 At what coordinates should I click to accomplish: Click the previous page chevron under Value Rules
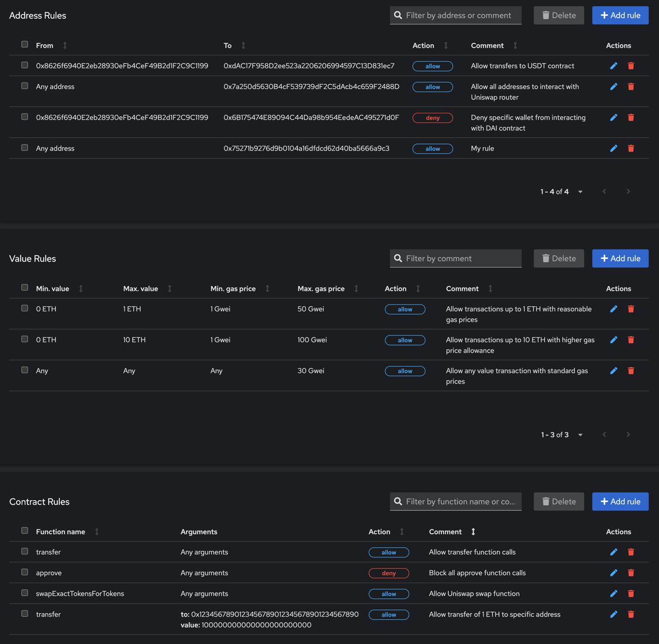(604, 435)
